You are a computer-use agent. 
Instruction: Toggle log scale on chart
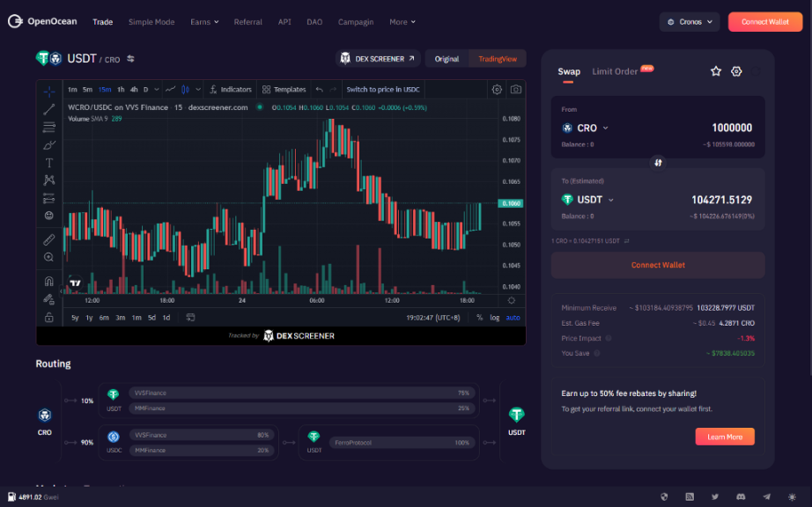tap(495, 317)
